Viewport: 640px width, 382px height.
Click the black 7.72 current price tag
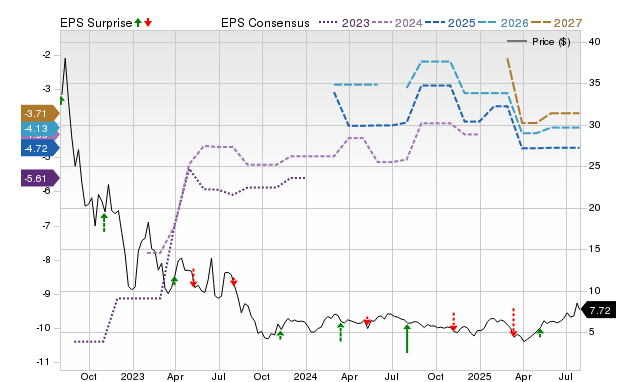(598, 310)
